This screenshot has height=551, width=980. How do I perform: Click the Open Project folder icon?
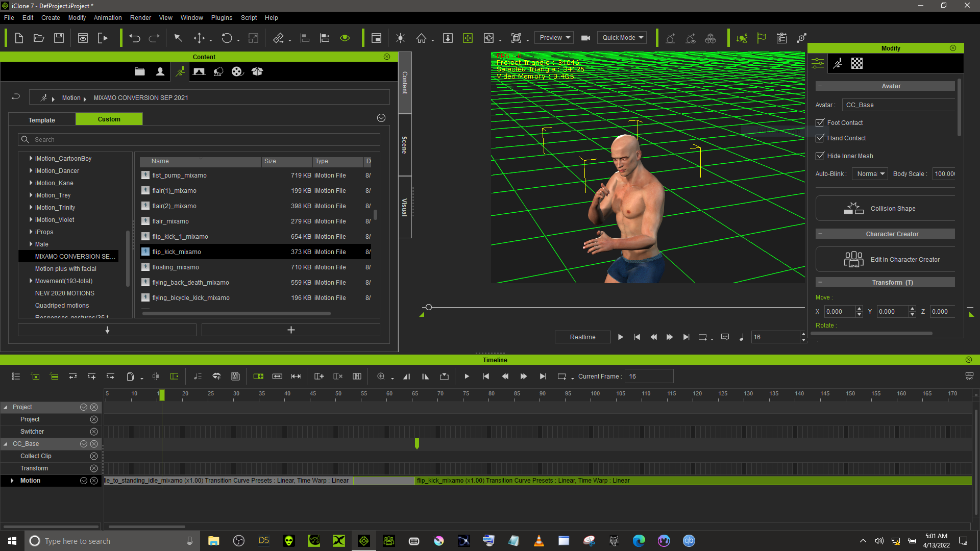[x=39, y=38]
